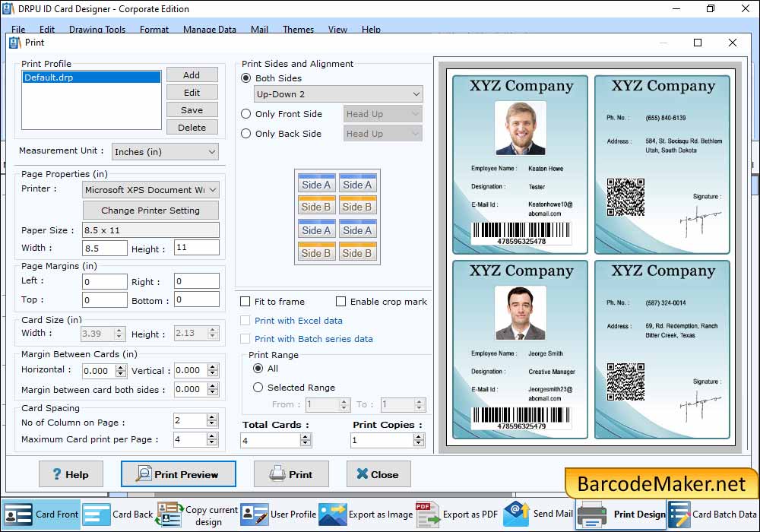Open Themes menu

point(298,29)
